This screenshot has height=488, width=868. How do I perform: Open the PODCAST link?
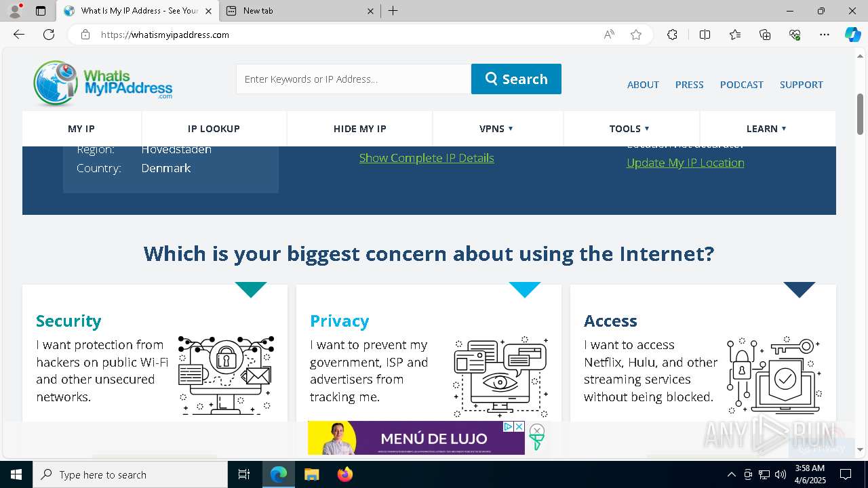(x=741, y=85)
